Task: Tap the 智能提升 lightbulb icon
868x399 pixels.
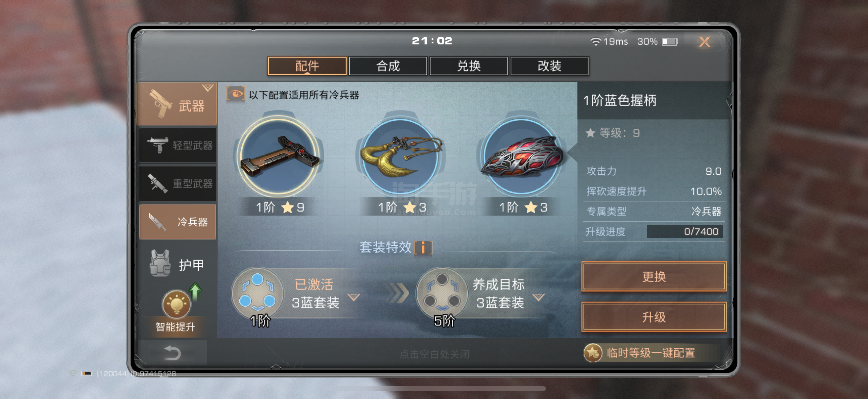Action: [x=176, y=304]
